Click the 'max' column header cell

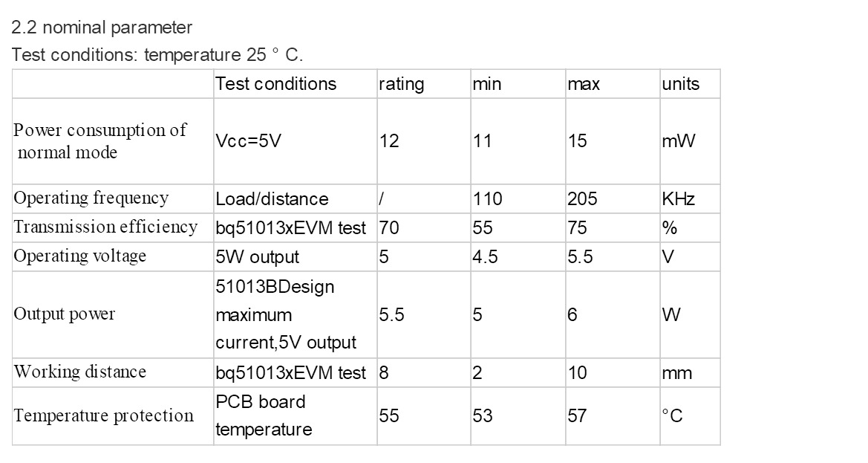click(x=613, y=84)
